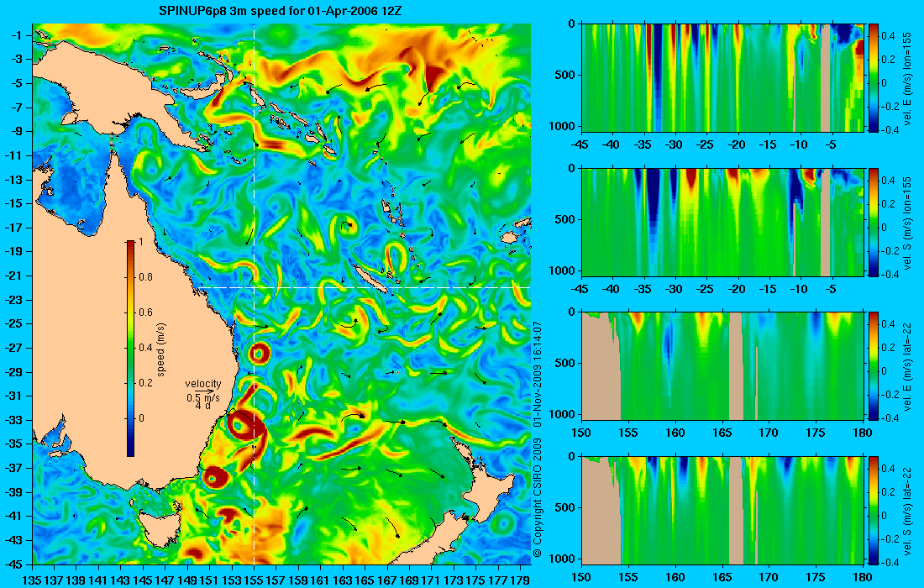Click the speed (m/s) color bar over Australia
924x588 pixels.
pyautogui.click(x=130, y=349)
